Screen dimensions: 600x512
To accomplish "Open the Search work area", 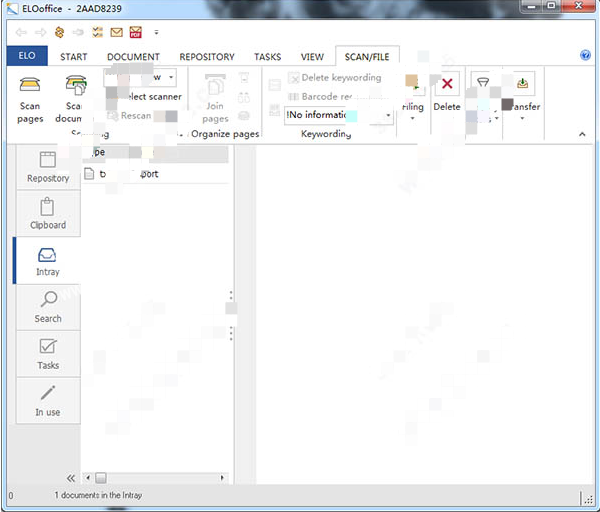I will (48, 308).
